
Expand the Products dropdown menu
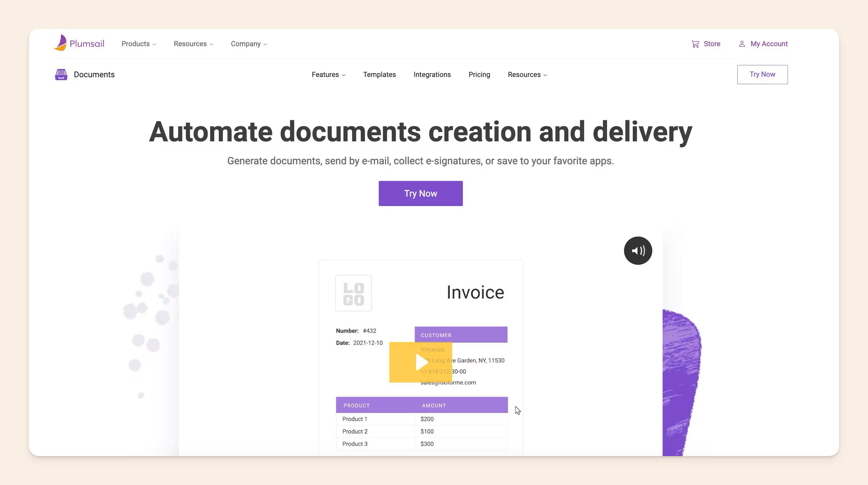pyautogui.click(x=139, y=44)
